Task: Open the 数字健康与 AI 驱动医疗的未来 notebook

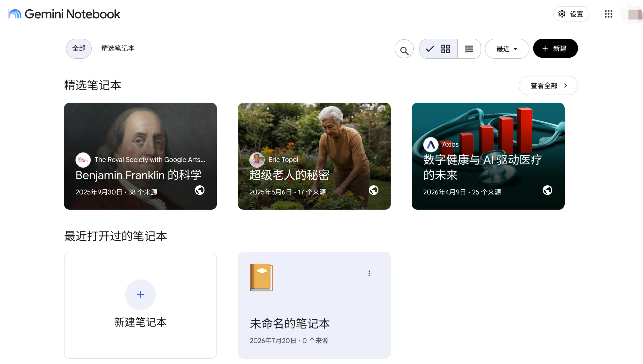Action: 488,156
